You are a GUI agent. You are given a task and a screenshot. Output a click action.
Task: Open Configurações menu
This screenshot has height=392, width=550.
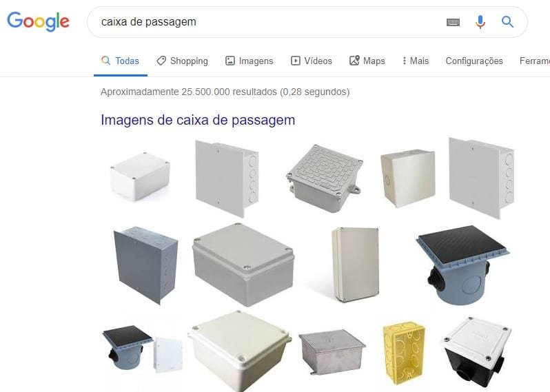tap(474, 61)
